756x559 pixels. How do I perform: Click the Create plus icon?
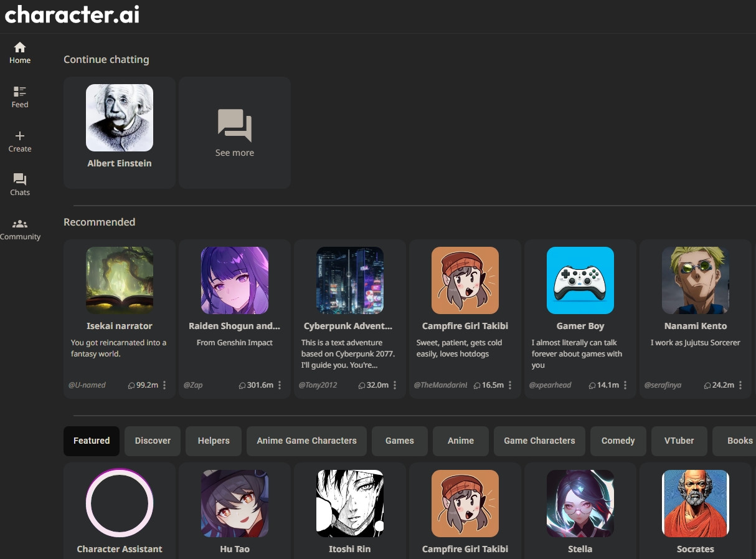[x=20, y=136]
